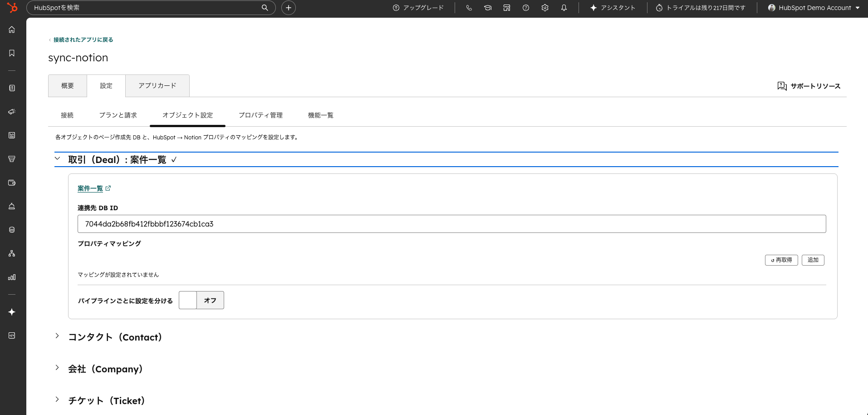Click the 追加 button

(x=813, y=260)
